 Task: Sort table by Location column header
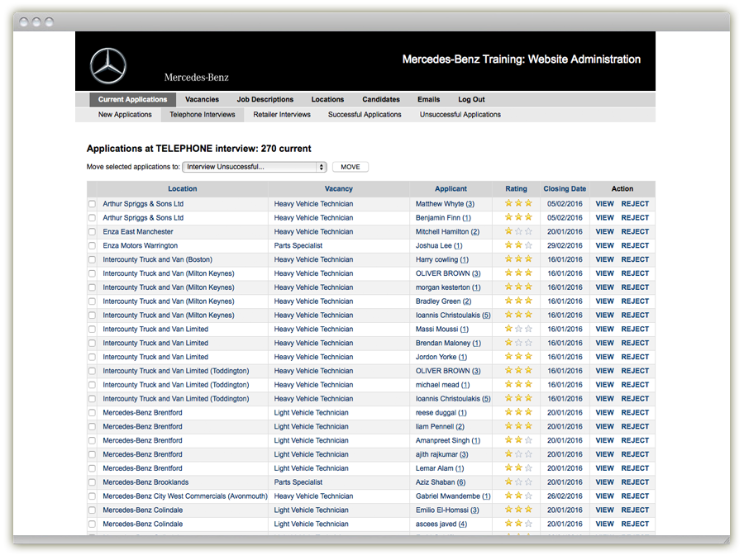pos(183,189)
